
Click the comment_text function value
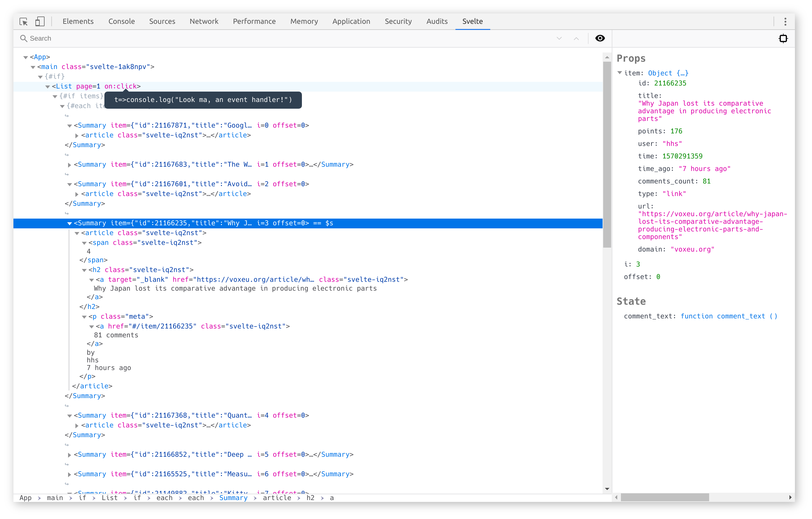729,316
